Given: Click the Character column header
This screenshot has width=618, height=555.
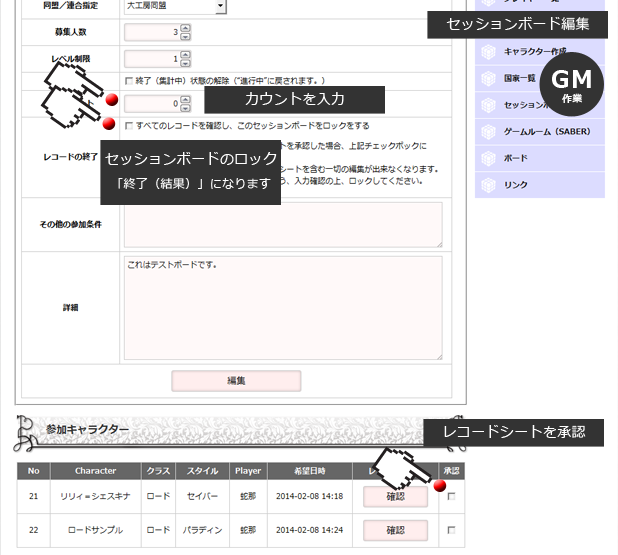Looking at the screenshot, I should [95, 471].
